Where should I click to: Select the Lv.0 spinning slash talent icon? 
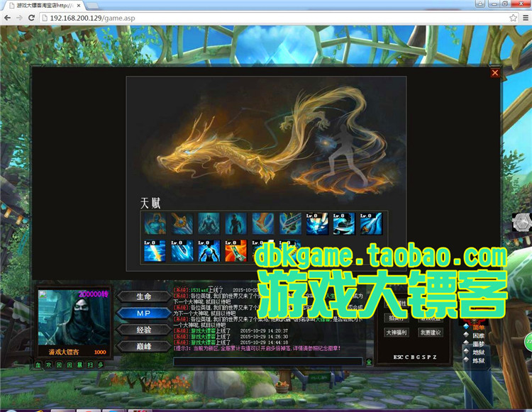(344, 223)
